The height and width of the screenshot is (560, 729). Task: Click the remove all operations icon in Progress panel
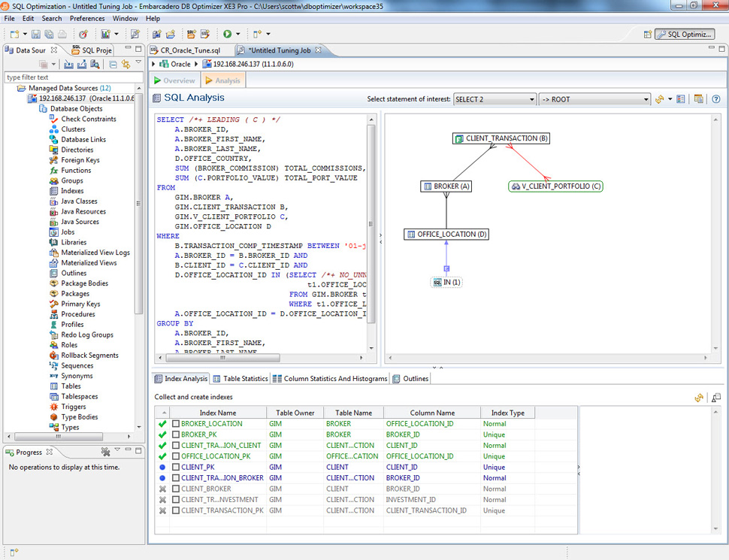(x=105, y=452)
